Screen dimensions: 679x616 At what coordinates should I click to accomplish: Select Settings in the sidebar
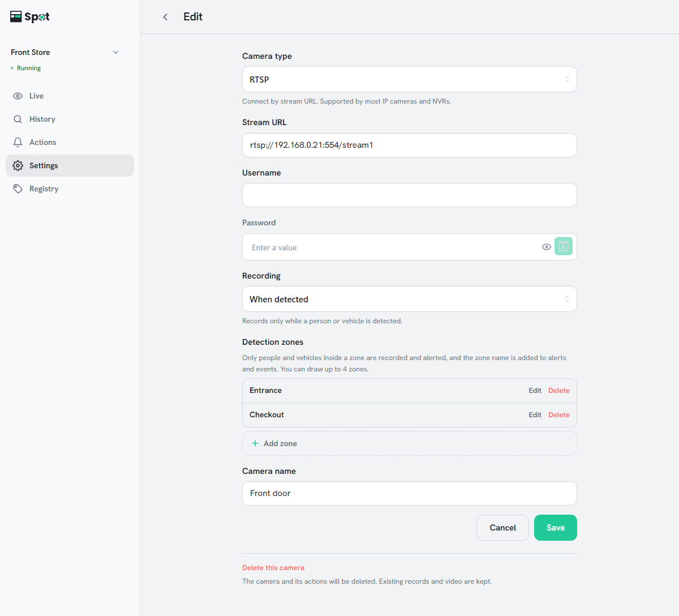(70, 166)
